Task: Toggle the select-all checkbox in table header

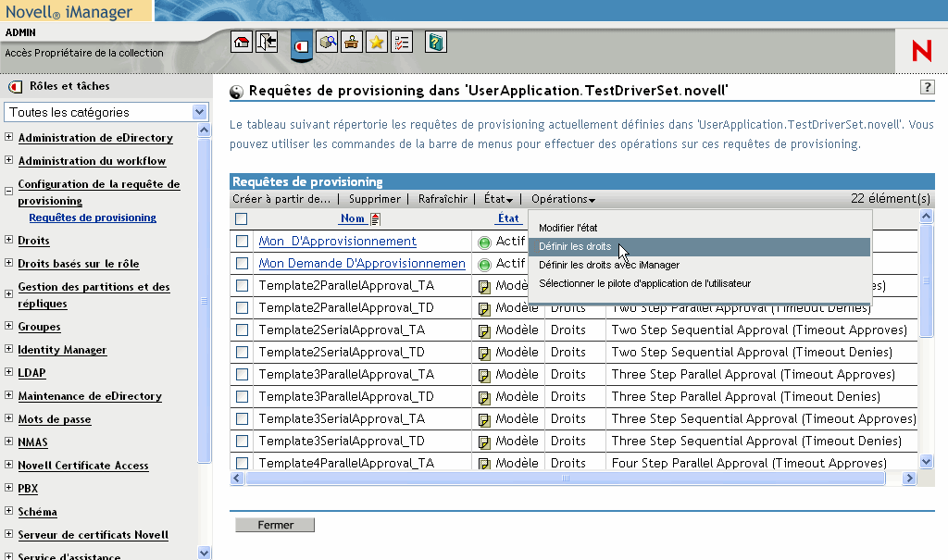Action: click(x=242, y=219)
